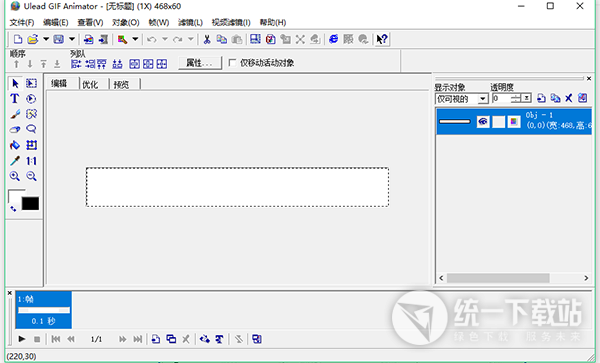Click the add frame icon
Viewport: 600px width, 363px height.
click(x=156, y=339)
